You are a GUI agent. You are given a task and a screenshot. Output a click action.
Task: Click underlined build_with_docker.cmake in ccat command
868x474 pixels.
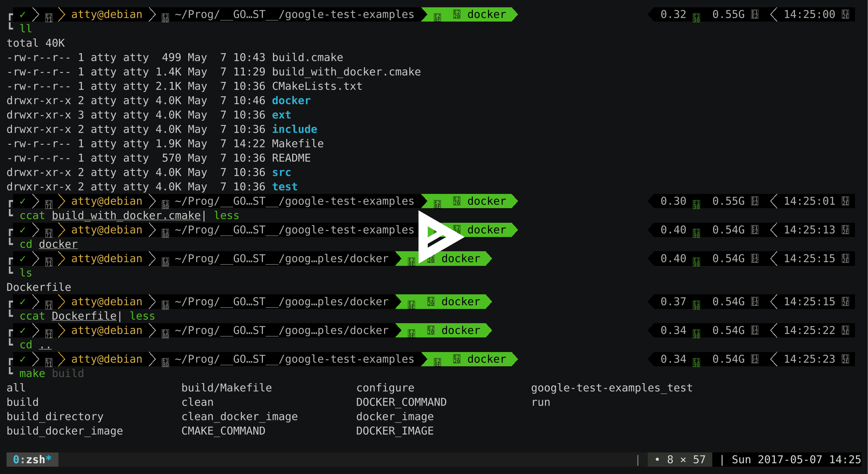[x=126, y=215]
